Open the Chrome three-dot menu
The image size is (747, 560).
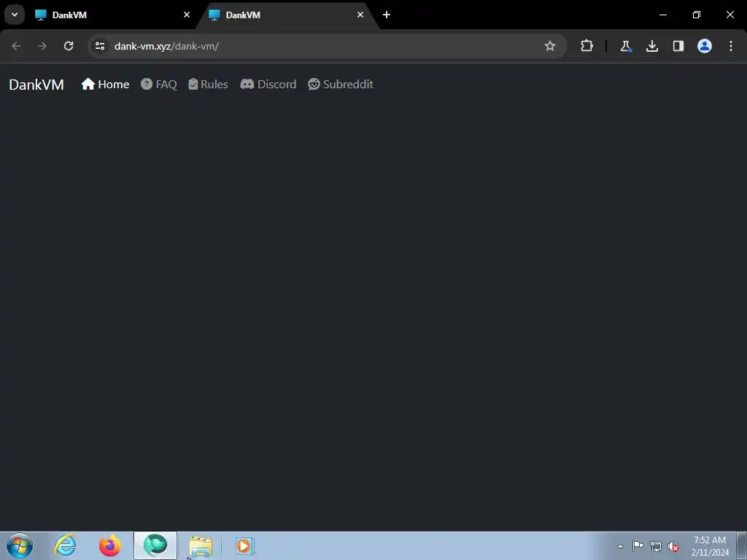[x=731, y=46]
